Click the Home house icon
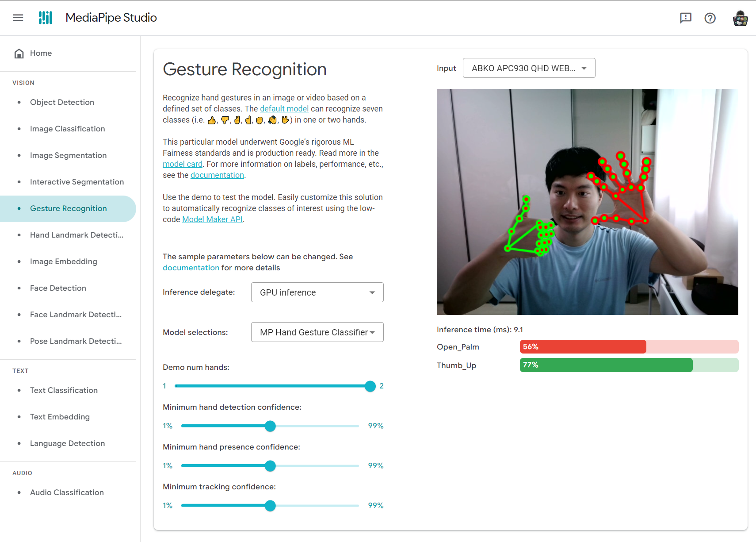The image size is (756, 542). [19, 54]
